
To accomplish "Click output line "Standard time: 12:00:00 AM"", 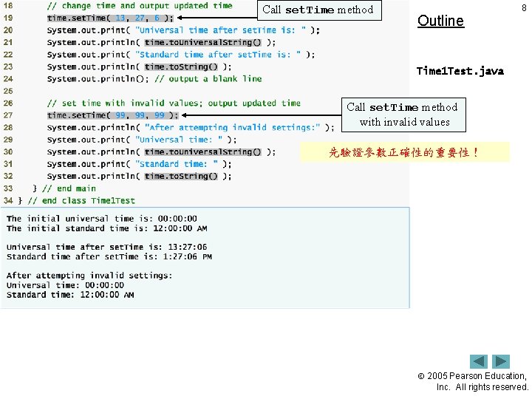I will point(70,295).
